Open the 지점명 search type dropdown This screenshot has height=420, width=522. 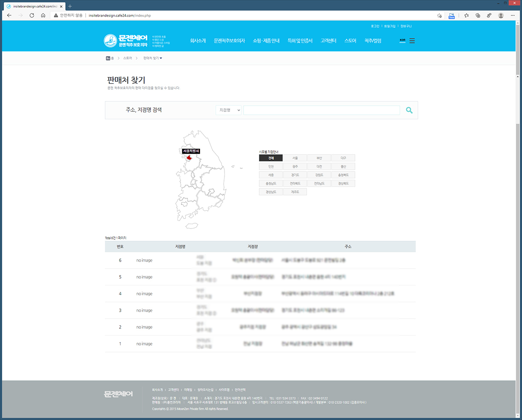[228, 111]
